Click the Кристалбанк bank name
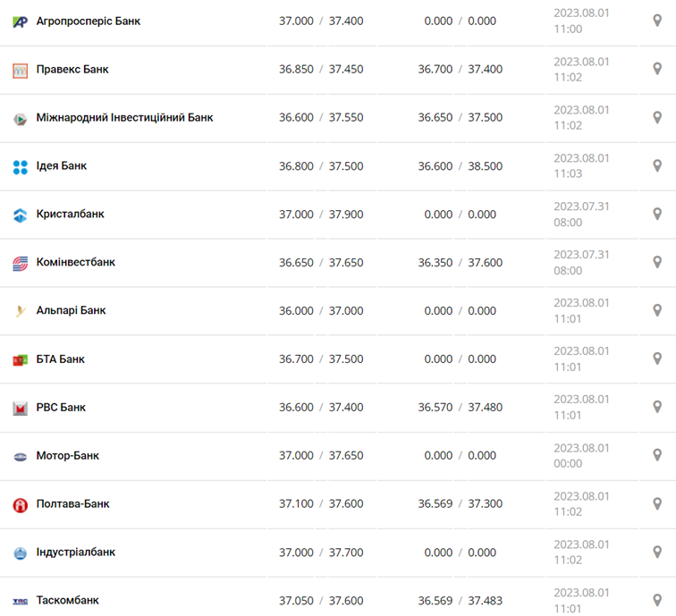 click(71, 214)
